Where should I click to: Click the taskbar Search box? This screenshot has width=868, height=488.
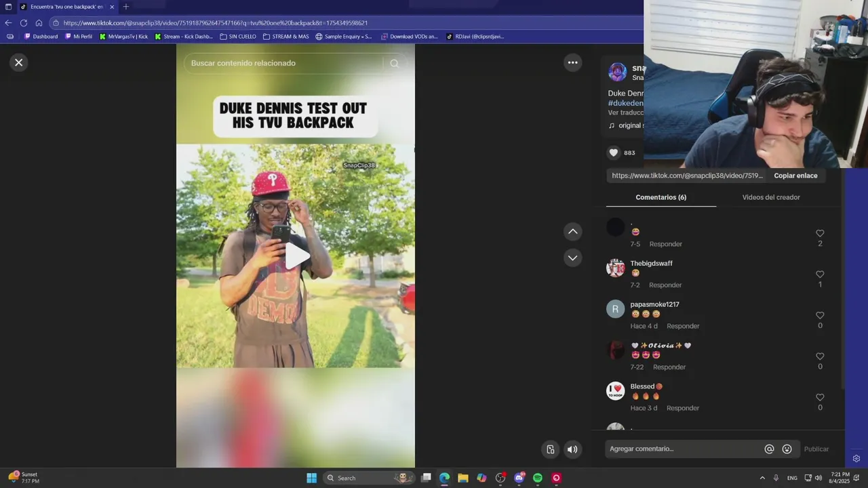[370, 478]
